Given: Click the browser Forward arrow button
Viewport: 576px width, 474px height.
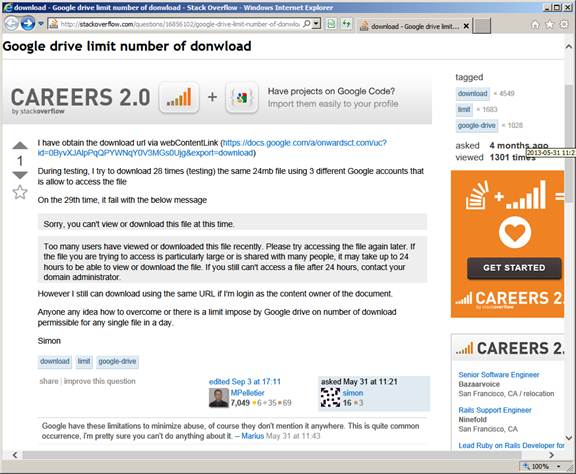Looking at the screenshot, I should pos(28,24).
